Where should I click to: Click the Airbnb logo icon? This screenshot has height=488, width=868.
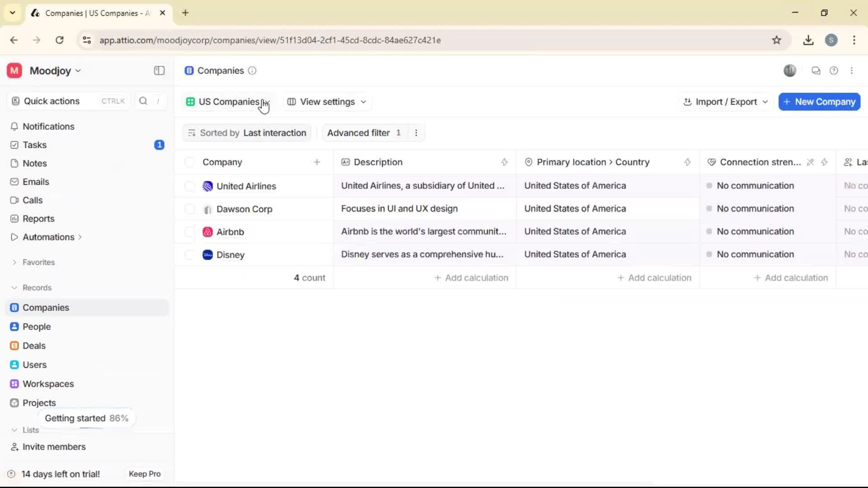coord(208,232)
